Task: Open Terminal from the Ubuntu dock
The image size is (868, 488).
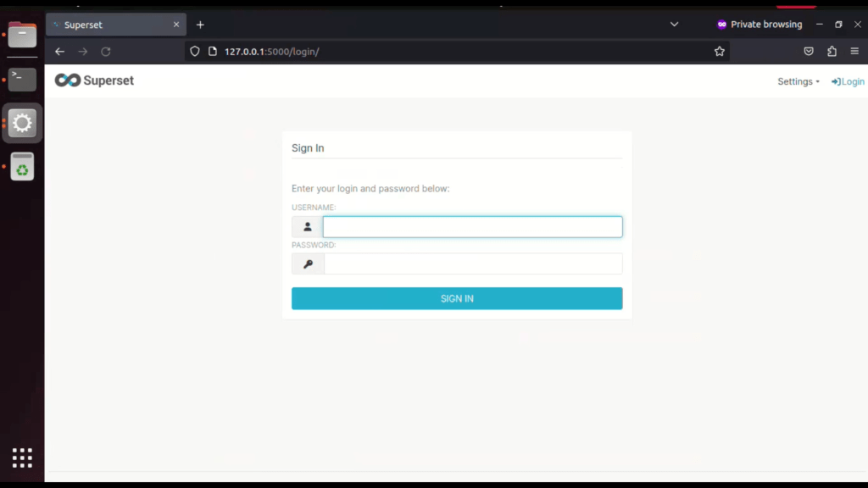Action: click(x=22, y=80)
